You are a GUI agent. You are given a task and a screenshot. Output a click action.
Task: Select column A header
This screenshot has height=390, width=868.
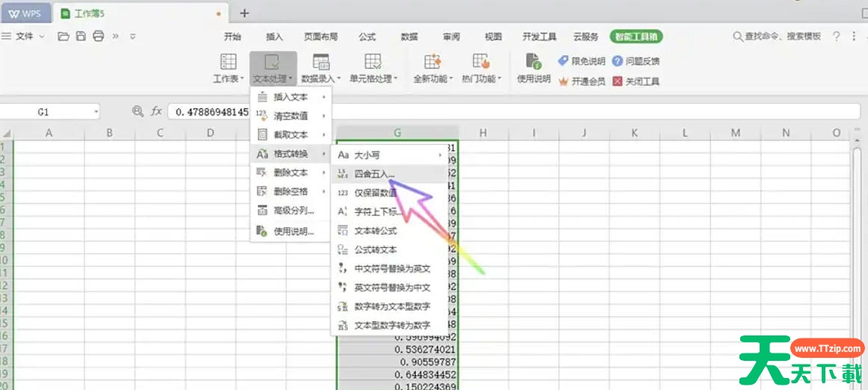click(49, 133)
